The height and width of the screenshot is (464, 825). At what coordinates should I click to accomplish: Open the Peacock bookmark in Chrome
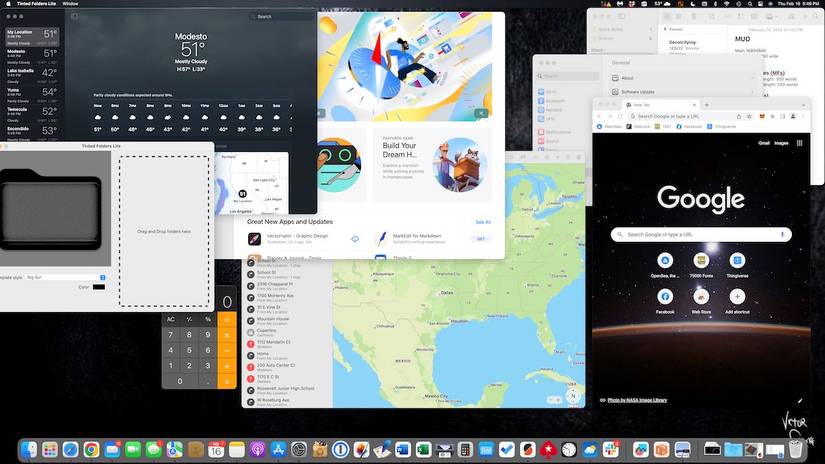638,127
